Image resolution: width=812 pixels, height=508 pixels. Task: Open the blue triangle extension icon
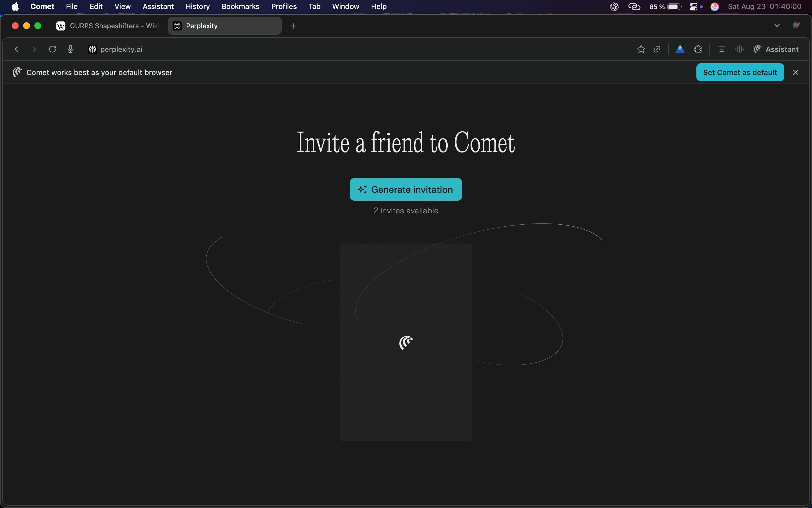coord(680,49)
